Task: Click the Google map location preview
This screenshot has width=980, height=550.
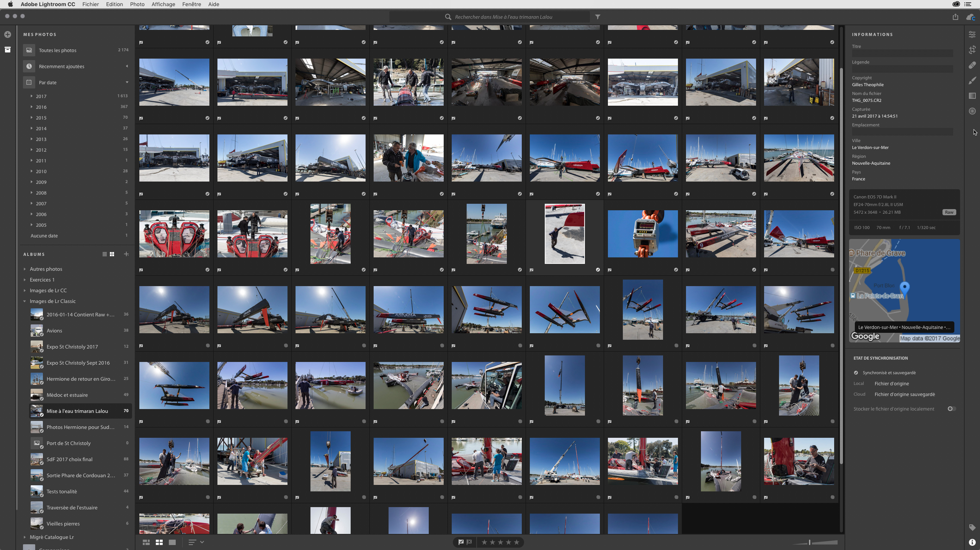Action: [904, 290]
